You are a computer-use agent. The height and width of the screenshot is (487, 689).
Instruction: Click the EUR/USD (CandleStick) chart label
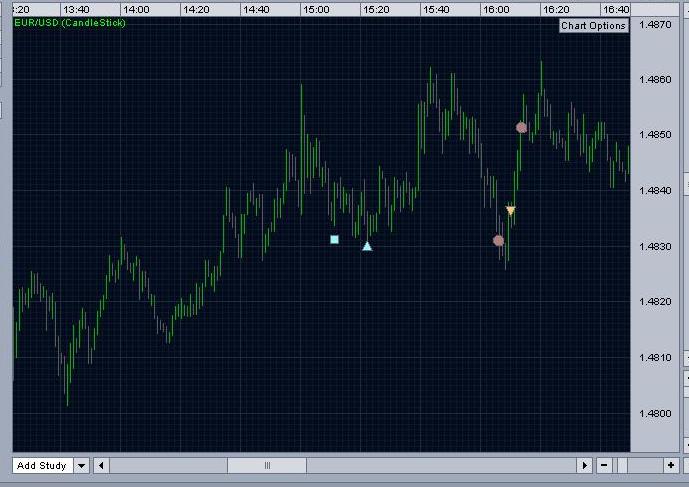tap(70, 22)
